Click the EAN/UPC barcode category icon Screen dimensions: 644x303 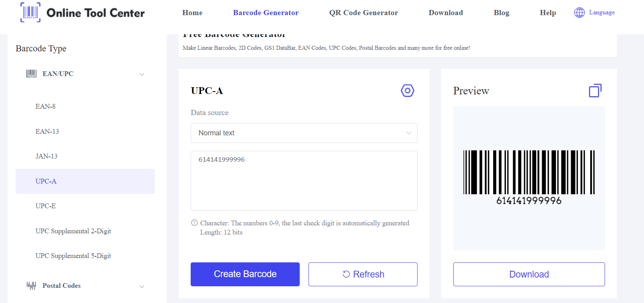coord(31,74)
